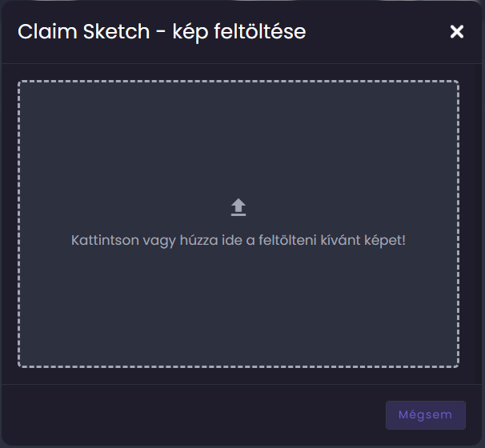Click inside the dashed image drop zone
Screen dimensions: 485x448
pos(238,304)
